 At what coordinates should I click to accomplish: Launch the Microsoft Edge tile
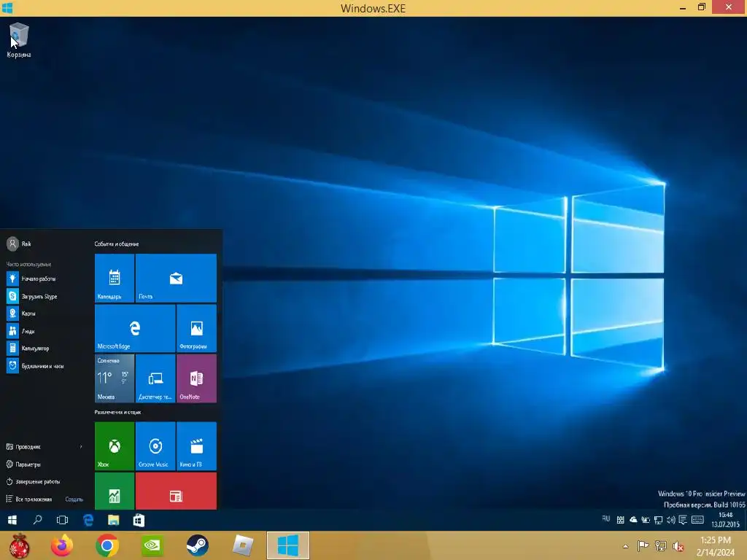click(x=135, y=329)
